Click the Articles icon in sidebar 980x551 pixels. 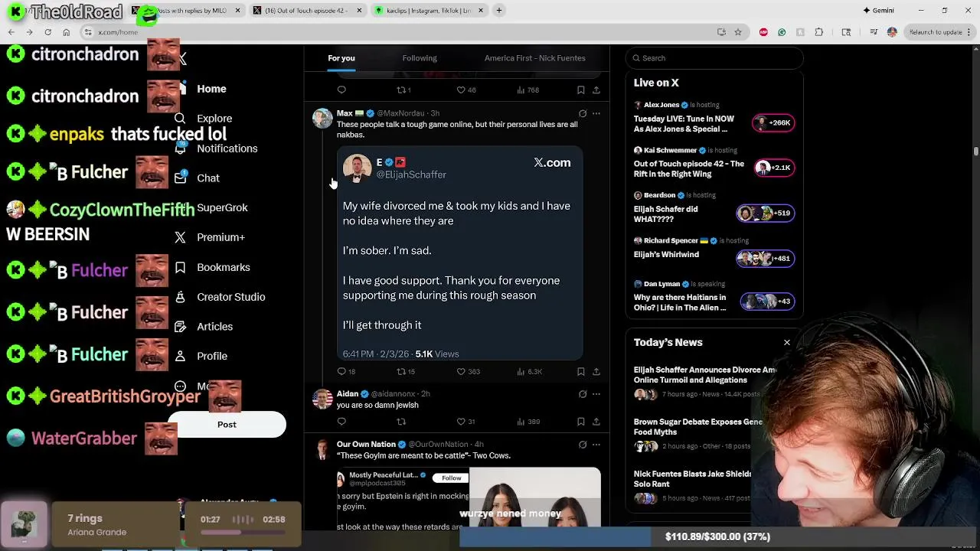[x=180, y=327]
